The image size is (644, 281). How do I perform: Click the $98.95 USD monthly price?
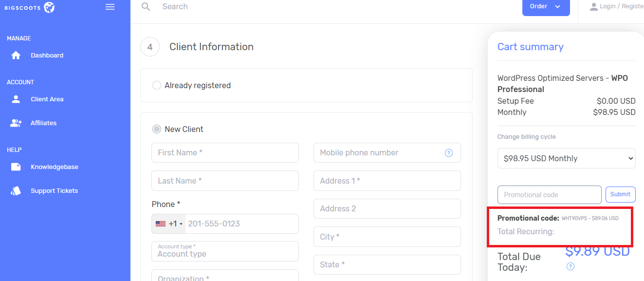tap(614, 112)
